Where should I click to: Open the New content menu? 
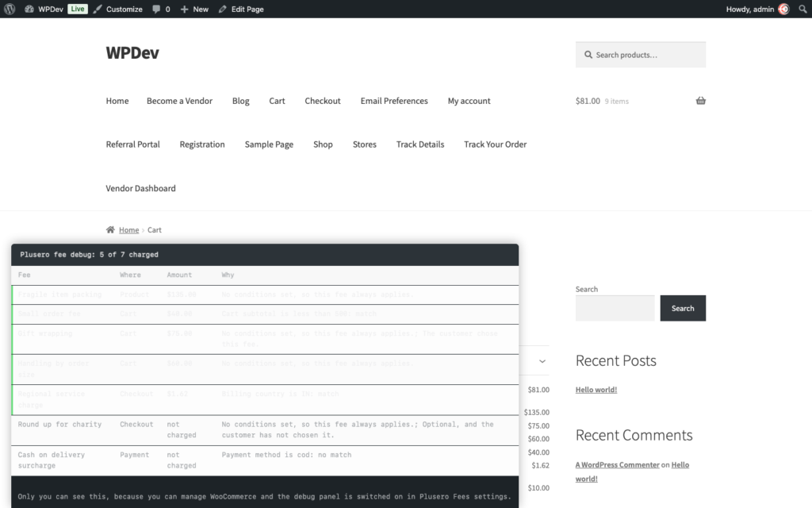(x=194, y=9)
